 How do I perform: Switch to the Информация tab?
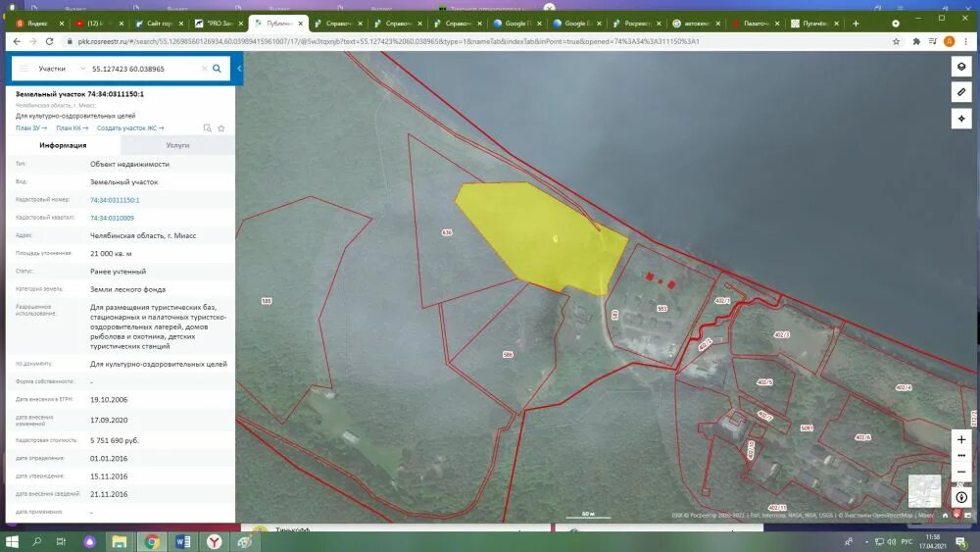[x=63, y=145]
